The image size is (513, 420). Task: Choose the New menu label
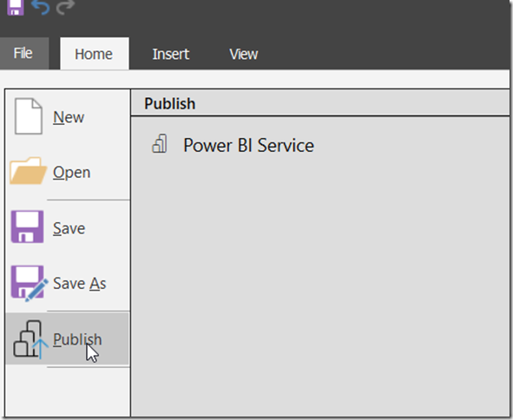69,117
